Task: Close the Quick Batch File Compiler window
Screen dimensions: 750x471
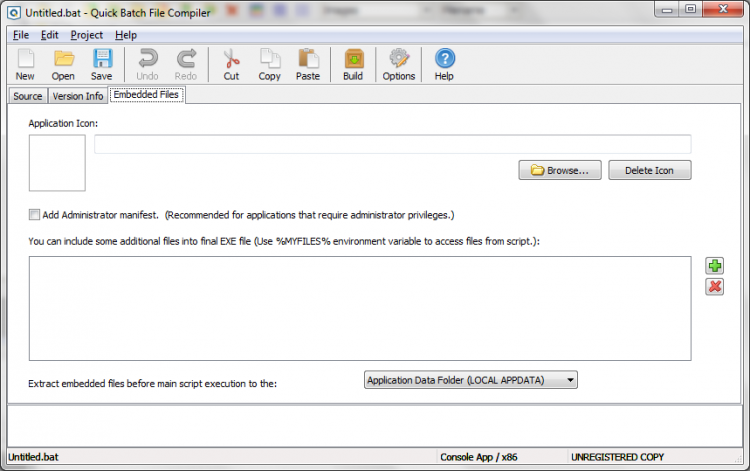Action: coord(723,9)
